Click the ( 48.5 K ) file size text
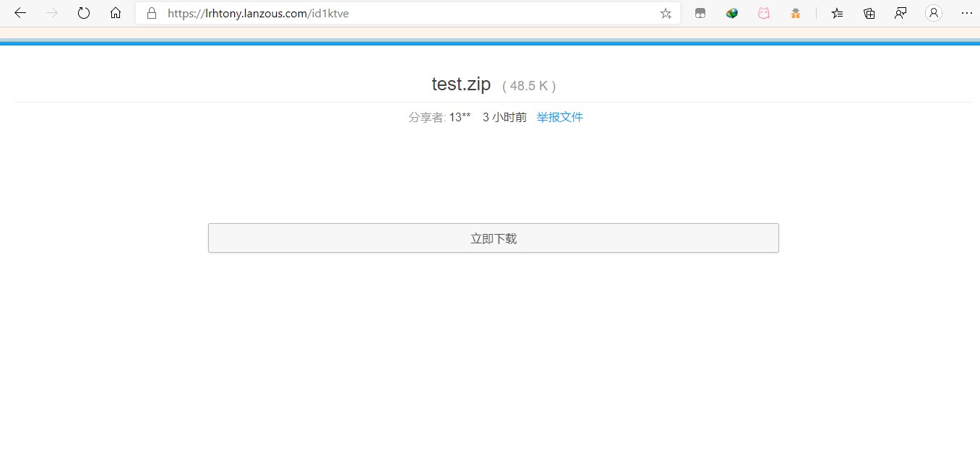The image size is (980, 465). point(529,86)
